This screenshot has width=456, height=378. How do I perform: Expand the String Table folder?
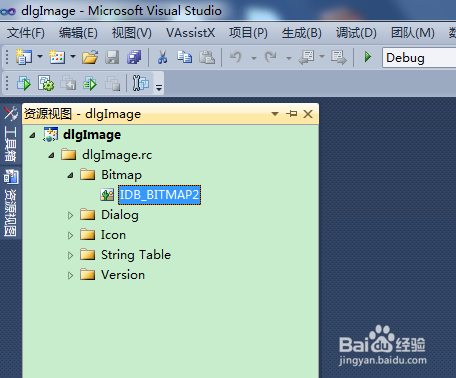click(70, 255)
